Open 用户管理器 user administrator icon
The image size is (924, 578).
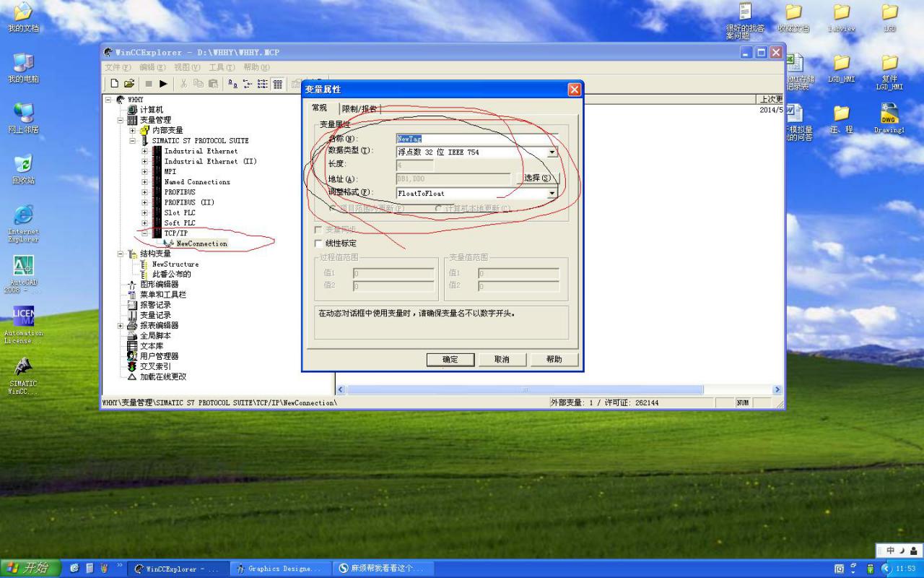click(132, 356)
